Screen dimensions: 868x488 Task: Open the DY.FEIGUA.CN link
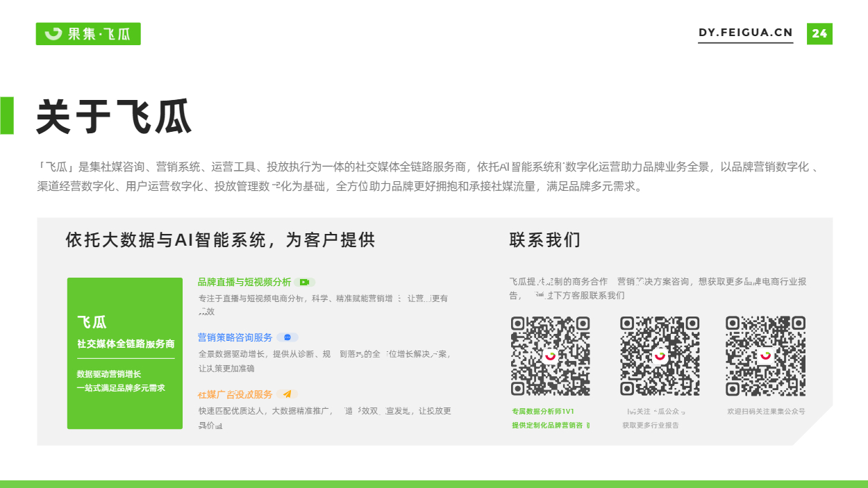pos(745,33)
